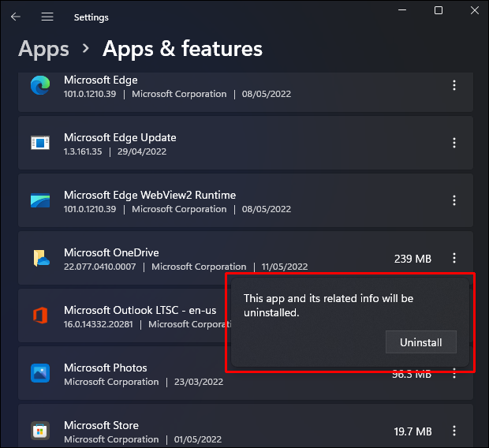Click the Edge WebView2 Runtime icon
The height and width of the screenshot is (448, 489).
tap(40, 200)
